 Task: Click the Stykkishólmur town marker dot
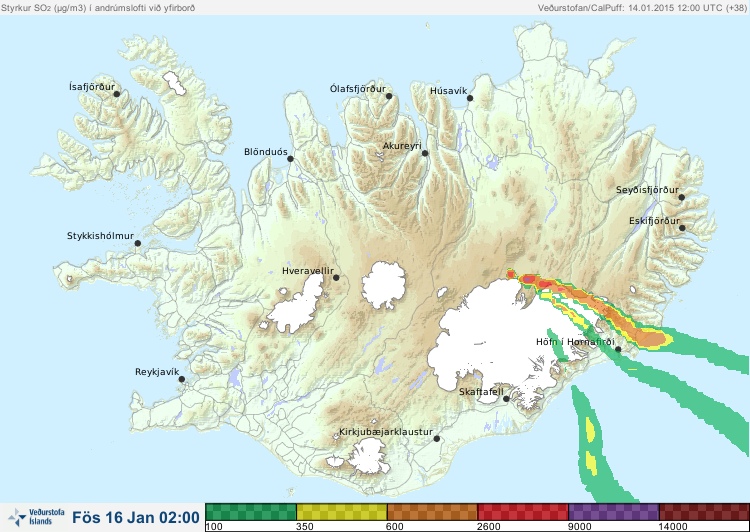point(138,243)
